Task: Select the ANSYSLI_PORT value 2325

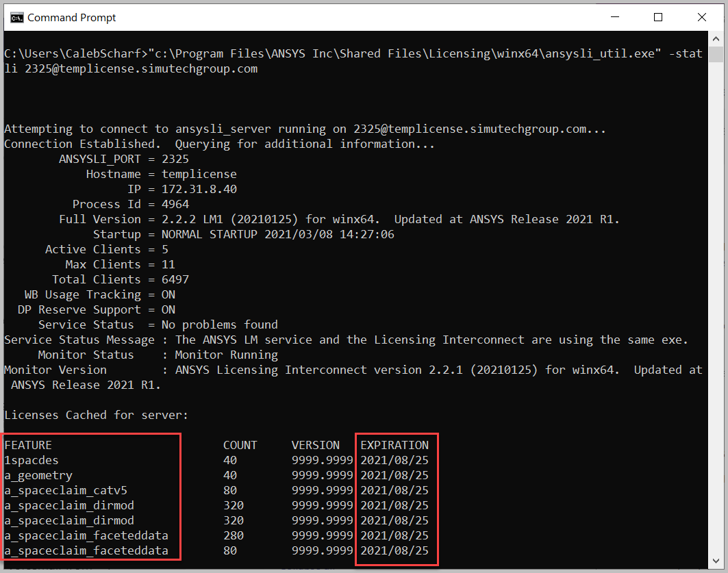Action: (x=175, y=159)
